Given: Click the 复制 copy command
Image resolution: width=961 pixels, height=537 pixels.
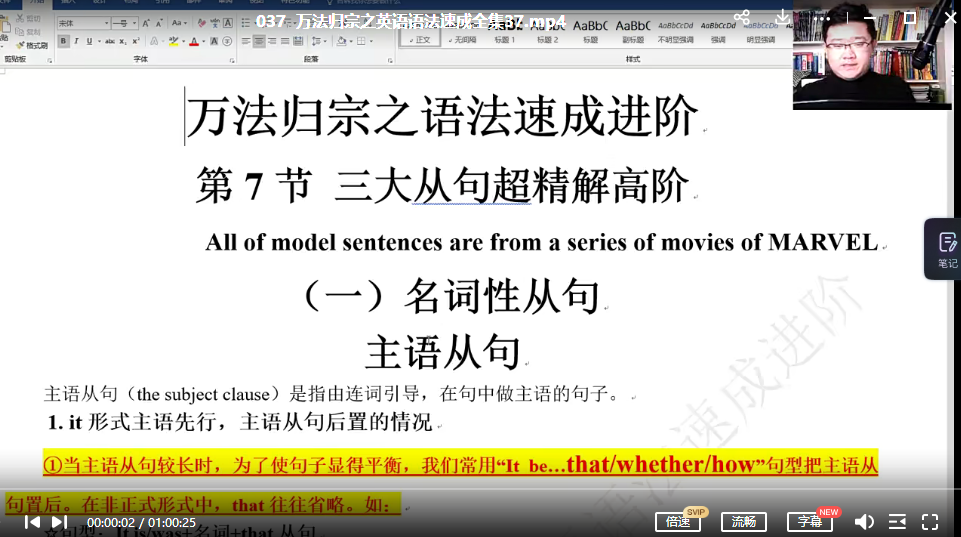Looking at the screenshot, I should (29, 32).
